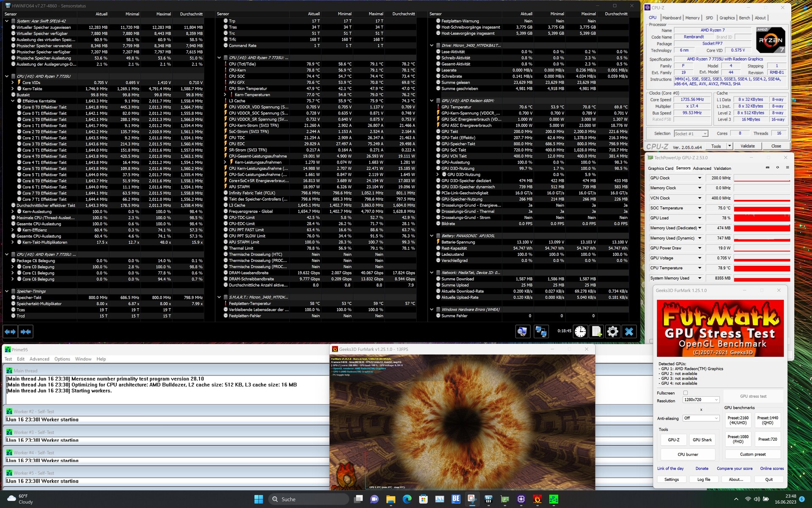Screen dimensions: 812x508
Task: Collapse System Acer Swift SFE16-42 group
Action: (x=7, y=21)
